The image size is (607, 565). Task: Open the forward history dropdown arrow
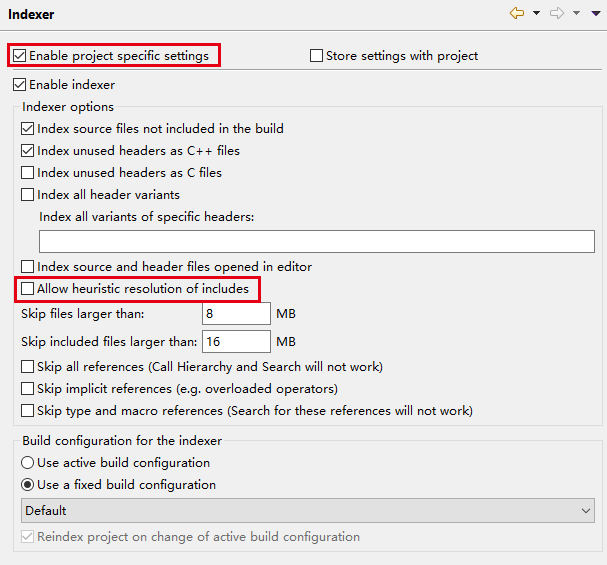point(576,14)
